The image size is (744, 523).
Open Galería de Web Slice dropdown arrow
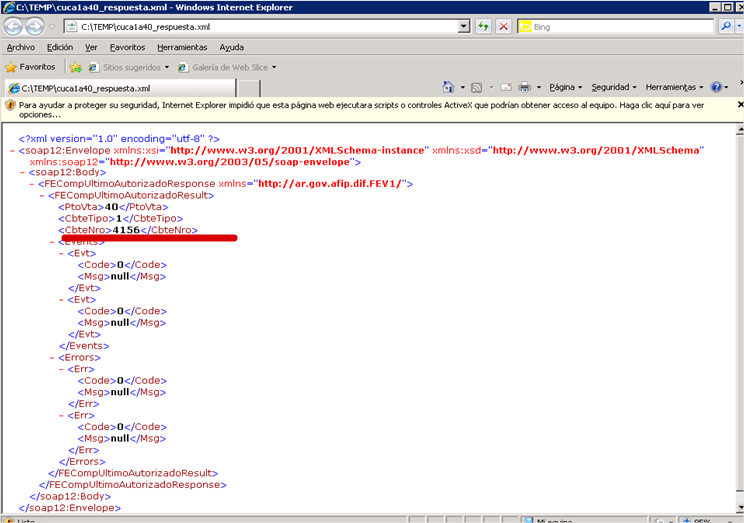point(274,67)
